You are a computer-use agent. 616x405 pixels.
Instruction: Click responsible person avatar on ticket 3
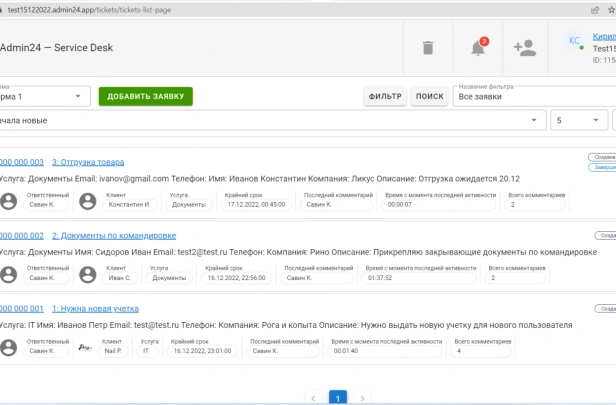click(9, 201)
